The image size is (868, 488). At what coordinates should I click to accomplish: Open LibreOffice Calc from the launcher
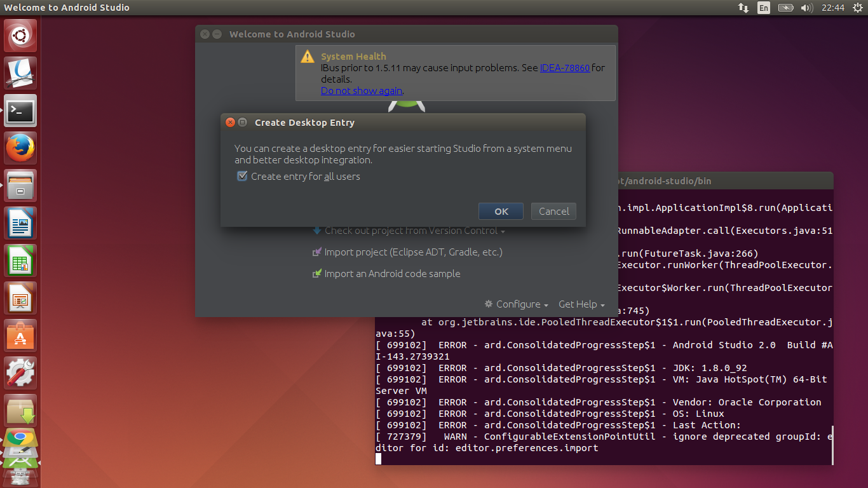click(20, 261)
